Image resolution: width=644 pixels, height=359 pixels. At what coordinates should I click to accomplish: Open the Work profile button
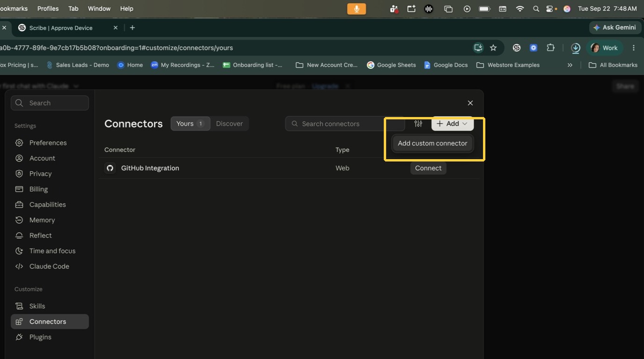click(x=604, y=48)
